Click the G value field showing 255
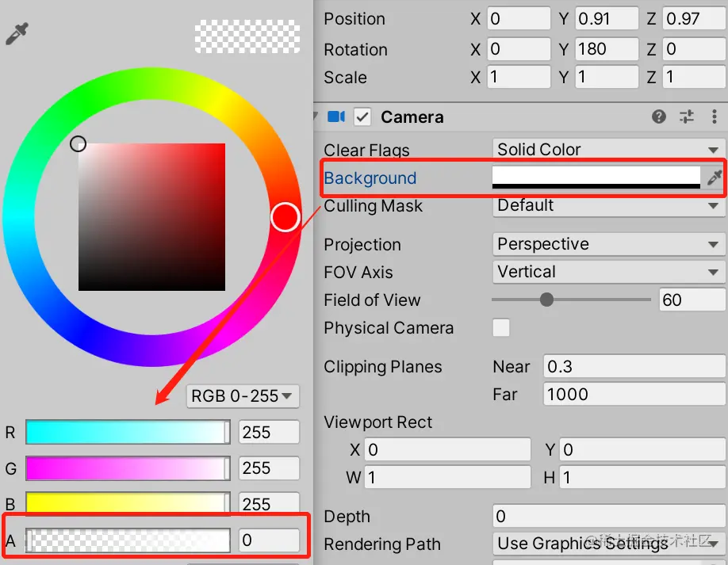 pyautogui.click(x=269, y=468)
